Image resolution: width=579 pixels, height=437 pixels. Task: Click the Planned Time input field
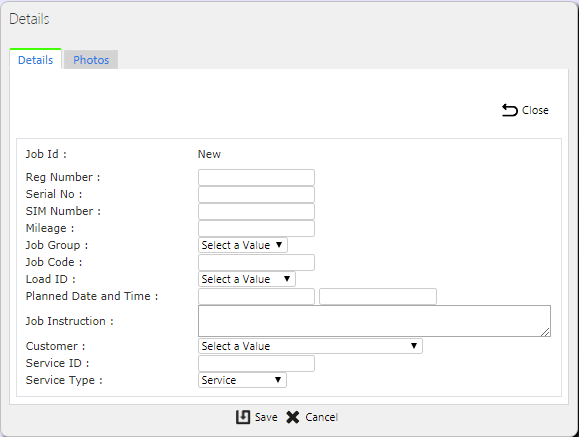click(378, 296)
